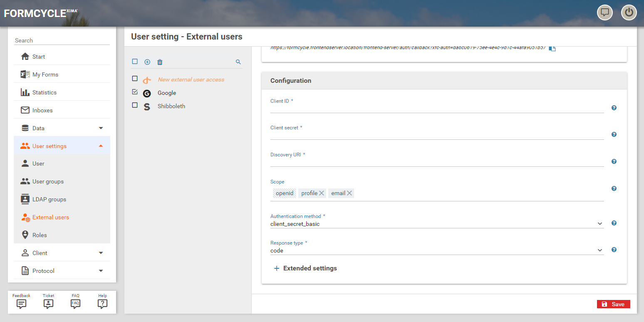This screenshot has height=322, width=644.
Task: Show help for Client ID field
Action: tap(614, 108)
